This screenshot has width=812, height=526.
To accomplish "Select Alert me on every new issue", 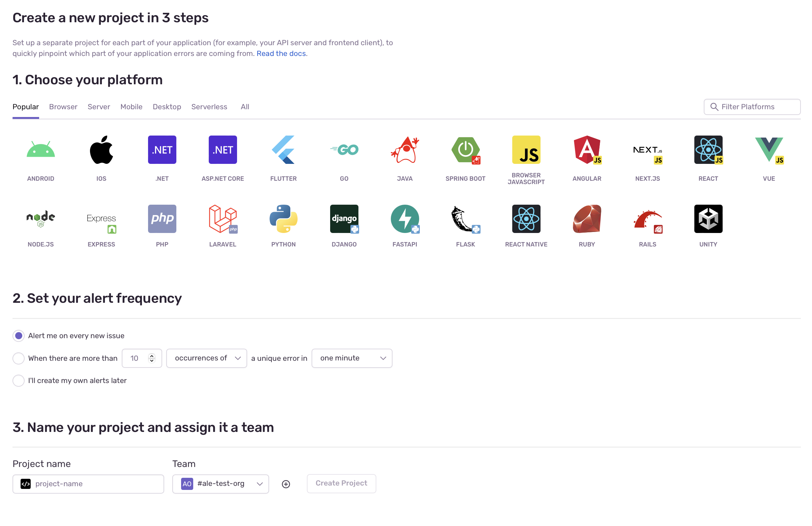I will (x=19, y=335).
